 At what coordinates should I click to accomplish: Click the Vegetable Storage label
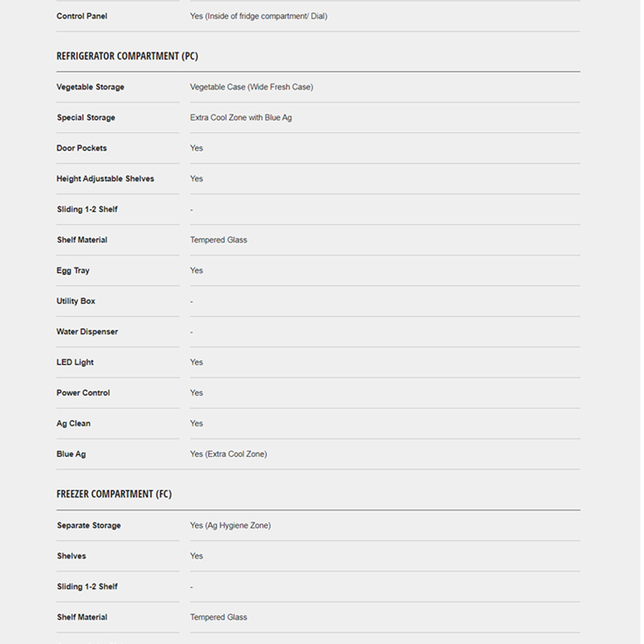coord(90,87)
